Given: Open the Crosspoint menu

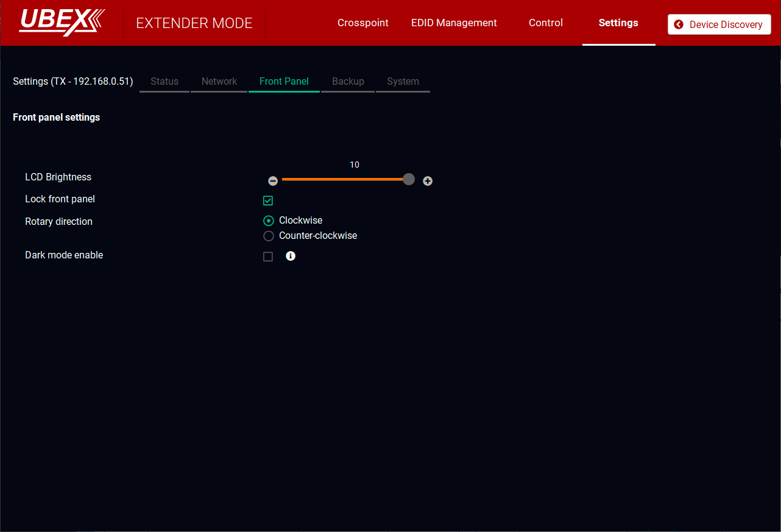Looking at the screenshot, I should coord(363,23).
